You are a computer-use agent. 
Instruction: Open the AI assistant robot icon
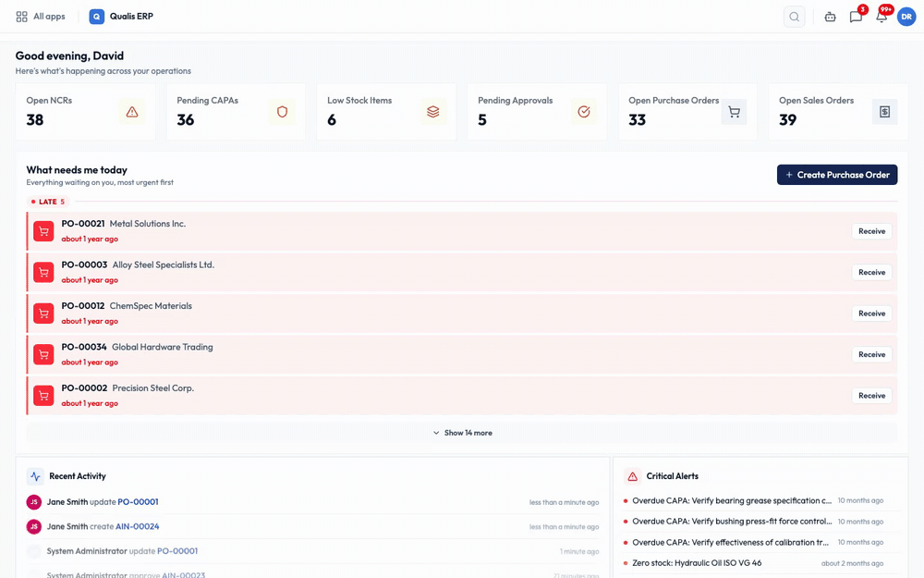point(830,17)
